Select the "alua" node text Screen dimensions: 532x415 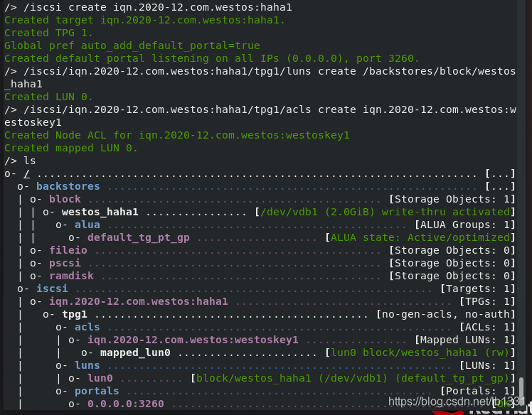87,225
